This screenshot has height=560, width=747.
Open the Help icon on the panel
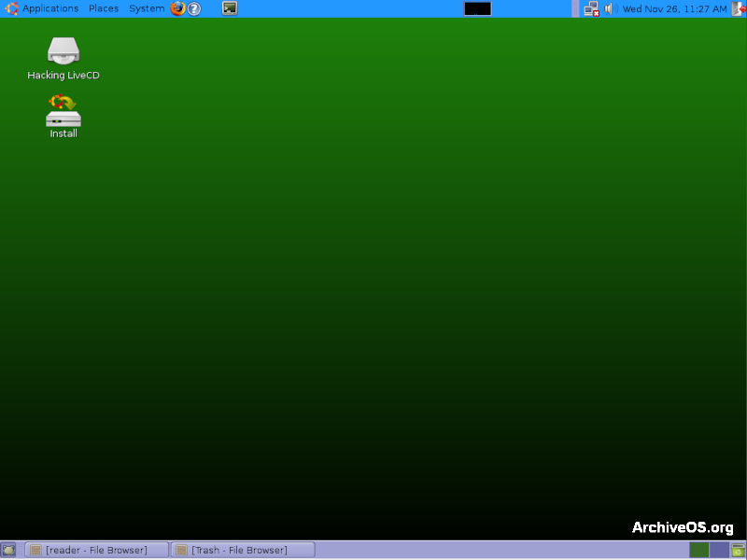(193, 8)
